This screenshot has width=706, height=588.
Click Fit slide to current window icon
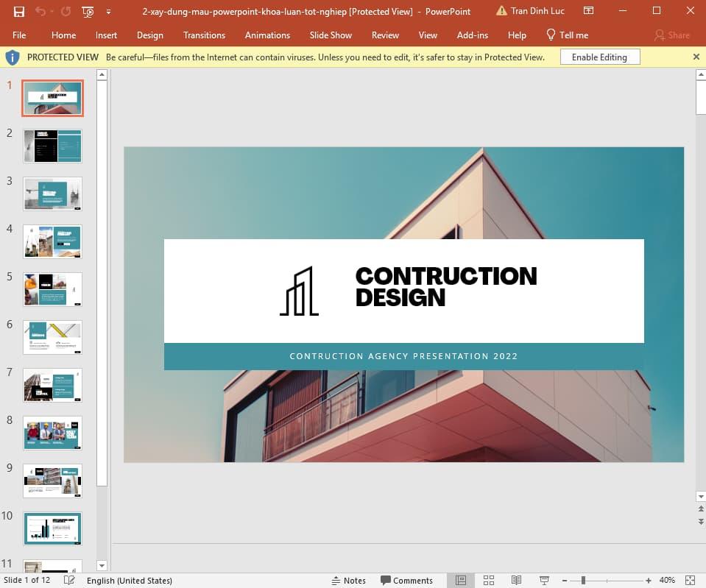(690, 580)
